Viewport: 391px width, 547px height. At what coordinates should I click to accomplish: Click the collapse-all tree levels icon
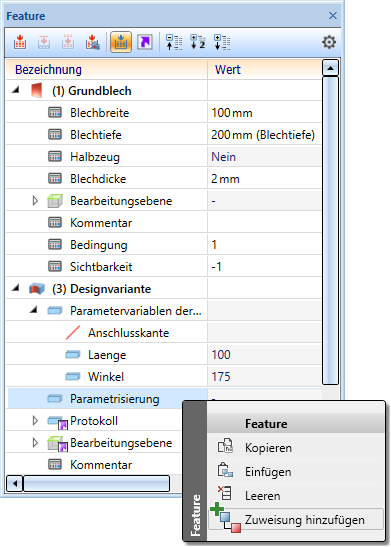click(x=174, y=42)
